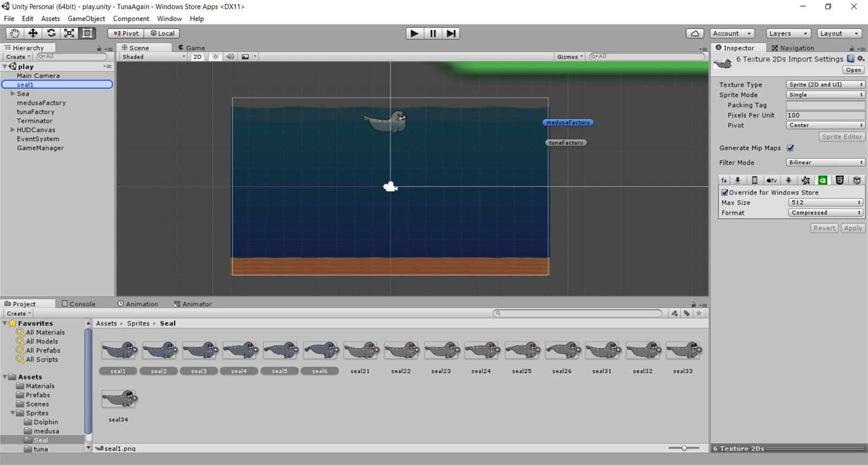868x465 pixels.
Task: Click the Pixels Per Unit field
Action: [x=825, y=115]
